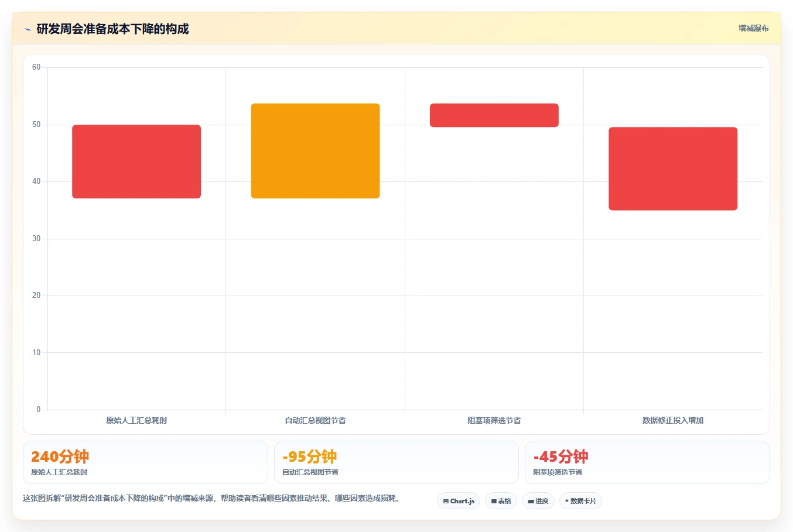The image size is (793, 532).
Task: Click the orange 自动汇总视图节省 bar
Action: coord(315,151)
